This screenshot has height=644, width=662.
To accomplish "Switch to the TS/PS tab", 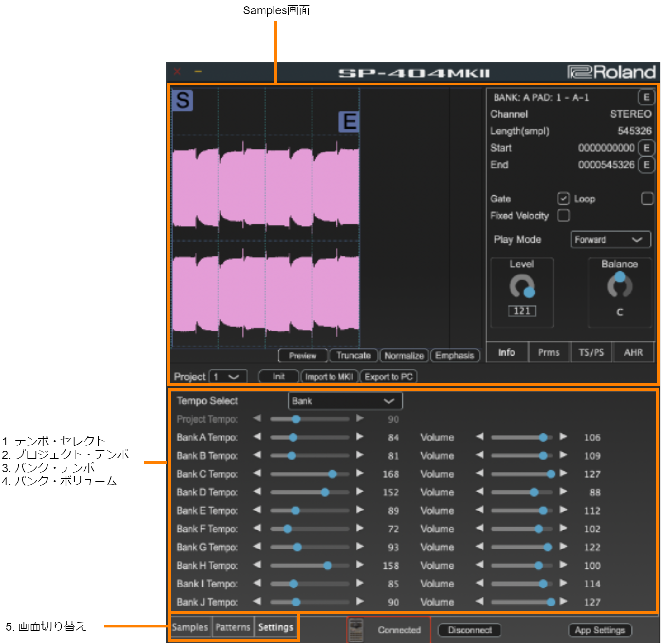I will tap(591, 352).
